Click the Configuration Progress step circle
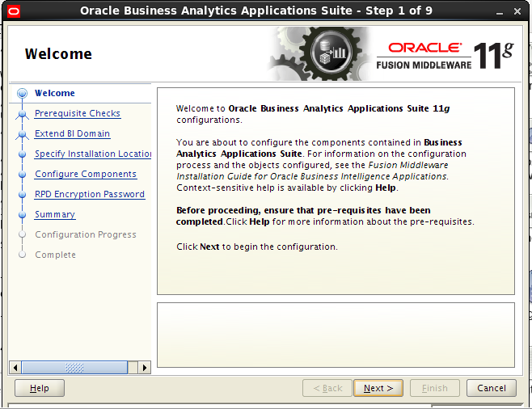Viewport: 532px width, 409px height. 23,234
